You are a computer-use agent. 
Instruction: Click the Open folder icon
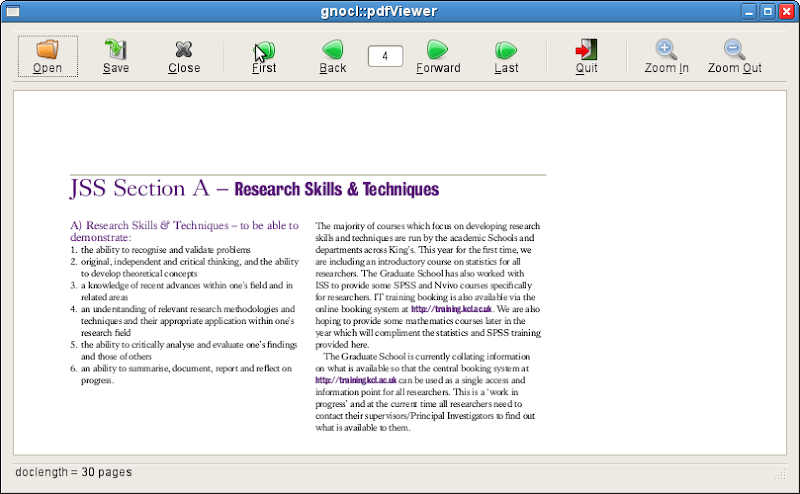(47, 50)
